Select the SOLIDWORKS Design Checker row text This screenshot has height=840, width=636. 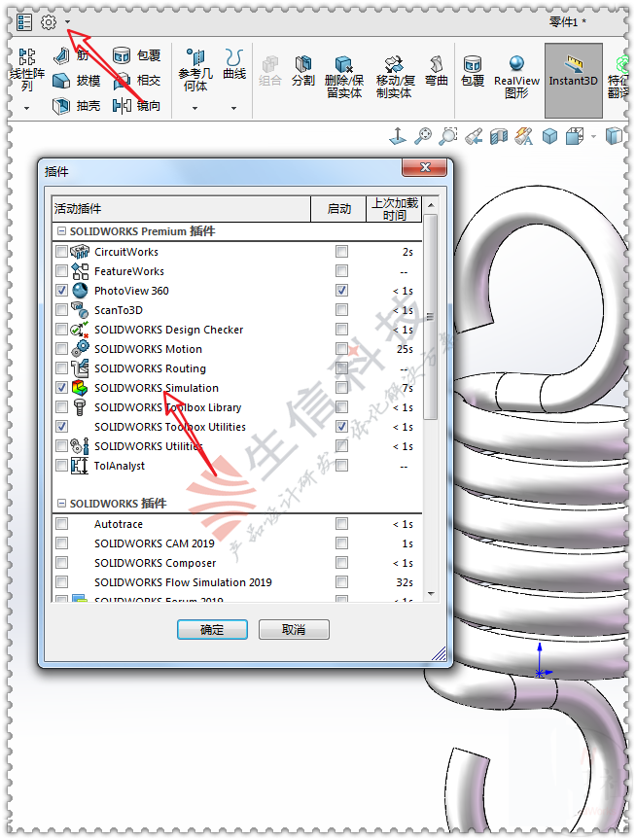169,330
